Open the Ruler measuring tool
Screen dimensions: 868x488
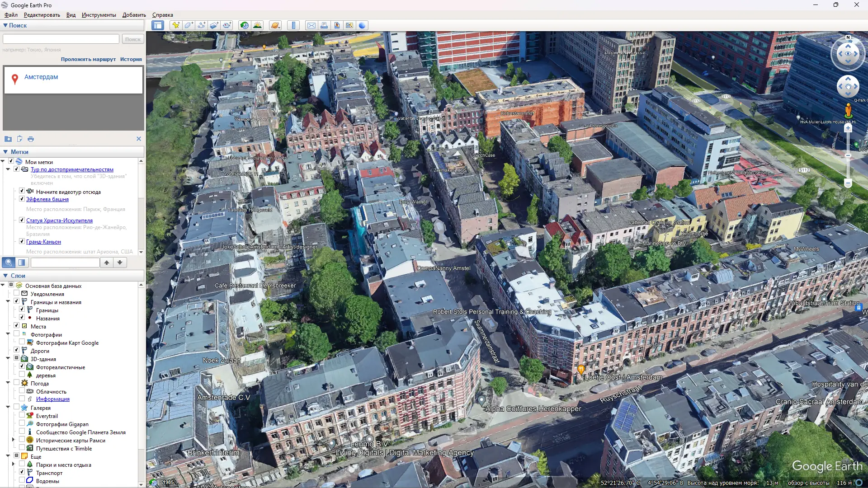coord(293,25)
